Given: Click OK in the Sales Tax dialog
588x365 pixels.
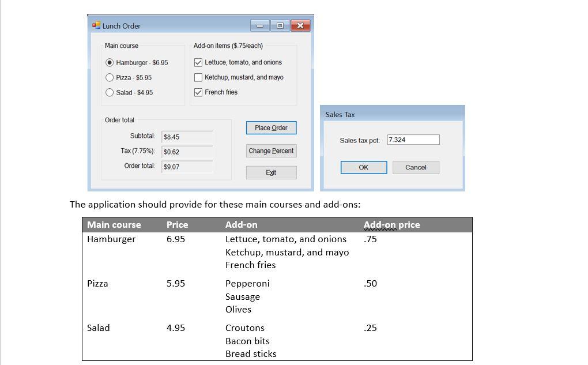Looking at the screenshot, I should pyautogui.click(x=364, y=167).
